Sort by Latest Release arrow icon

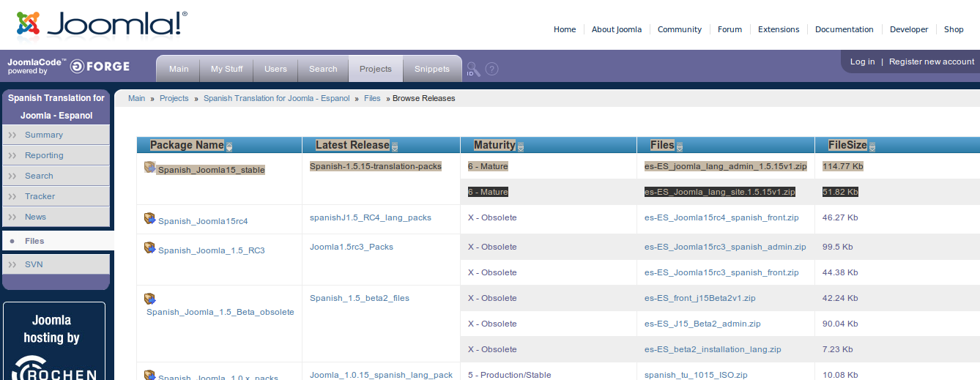click(395, 146)
